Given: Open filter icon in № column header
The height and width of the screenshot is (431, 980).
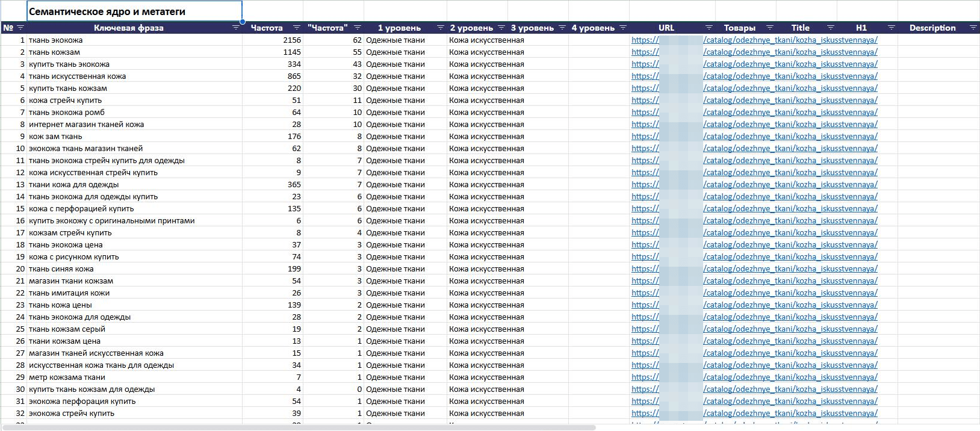Looking at the screenshot, I should pyautogui.click(x=20, y=28).
